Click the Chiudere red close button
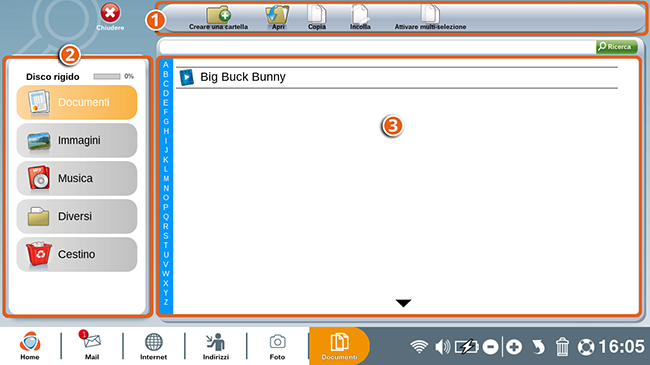Screen dimensions: 650x365 click(x=110, y=17)
